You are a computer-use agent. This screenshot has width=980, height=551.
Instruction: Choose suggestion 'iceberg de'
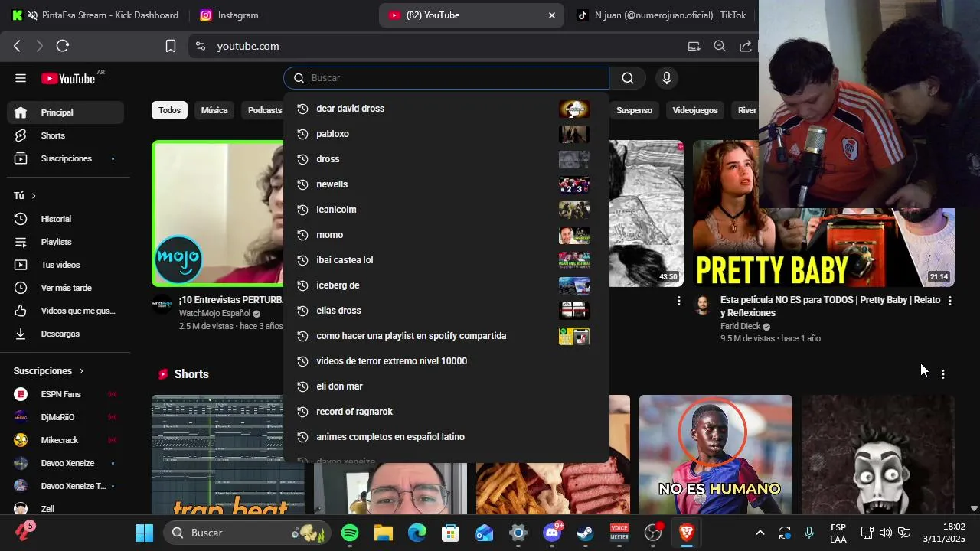click(x=446, y=285)
